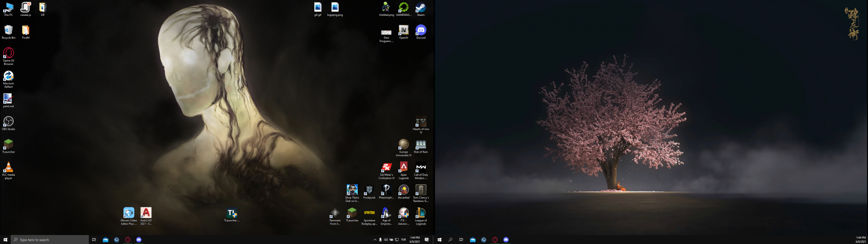Click the 'Type here to search' box
The image size is (868, 244).
pyautogui.click(x=50, y=239)
